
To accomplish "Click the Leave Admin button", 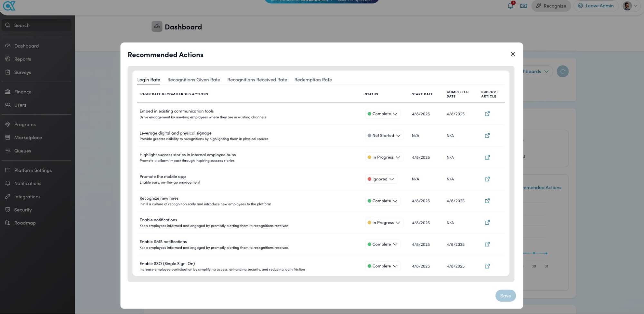I will (x=596, y=6).
